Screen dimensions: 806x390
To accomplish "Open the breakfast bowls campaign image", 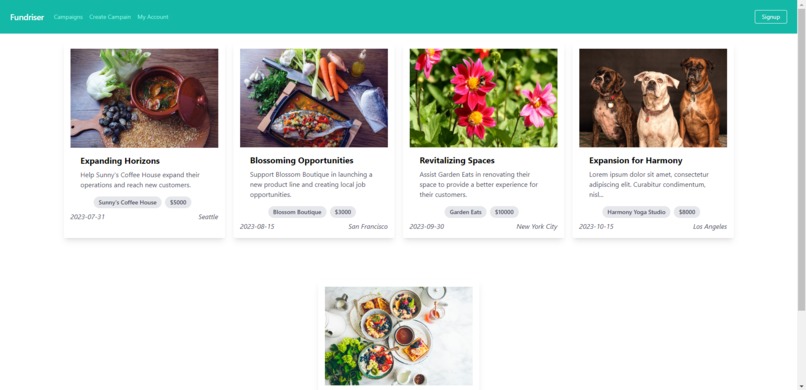I will 399,336.
